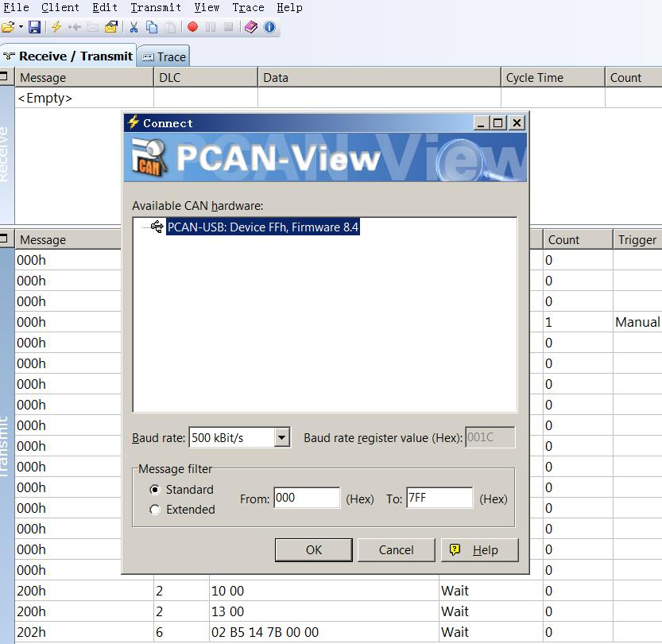662x644 pixels.
Task: Click the DLC column header
Action: (x=206, y=77)
